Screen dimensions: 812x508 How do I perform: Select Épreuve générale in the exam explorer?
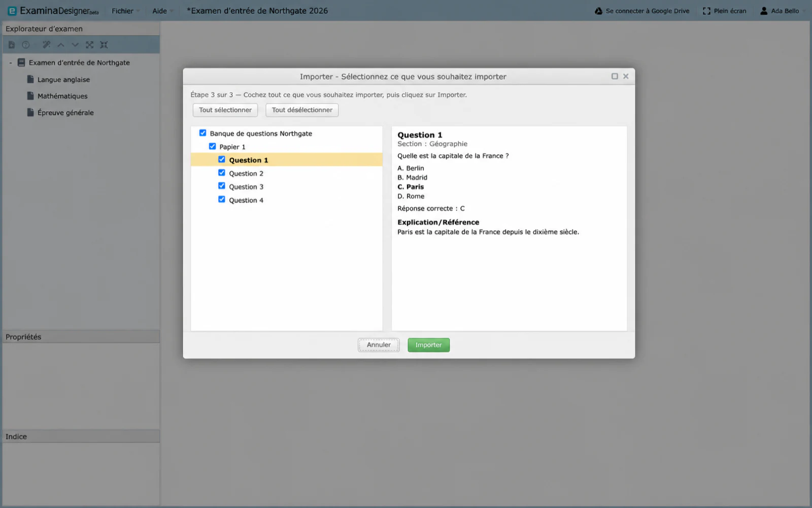coord(65,113)
